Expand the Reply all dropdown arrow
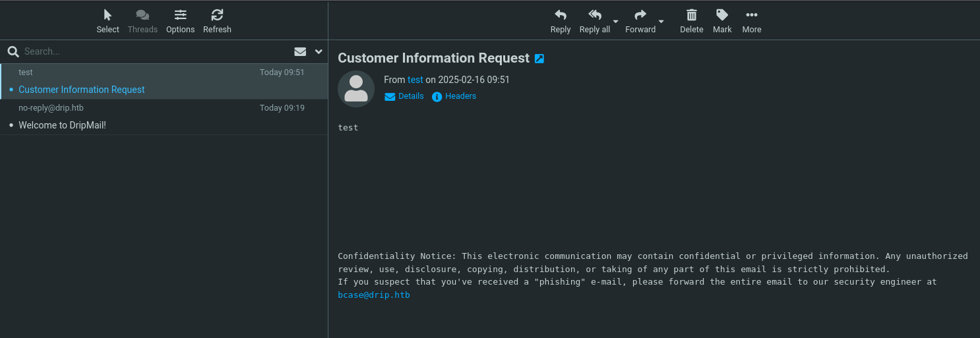This screenshot has width=980, height=338. pyautogui.click(x=616, y=22)
